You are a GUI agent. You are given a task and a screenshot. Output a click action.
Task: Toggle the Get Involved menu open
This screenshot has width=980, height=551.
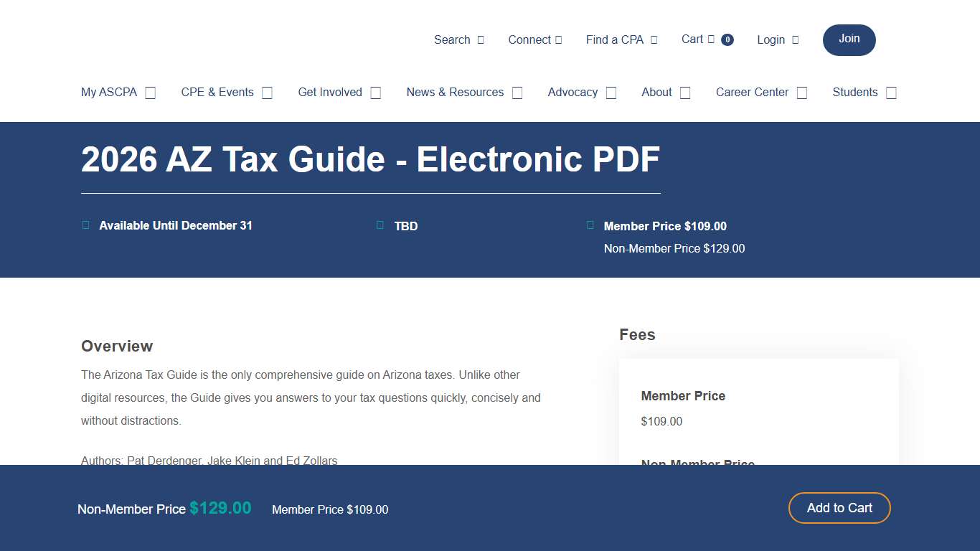click(375, 92)
